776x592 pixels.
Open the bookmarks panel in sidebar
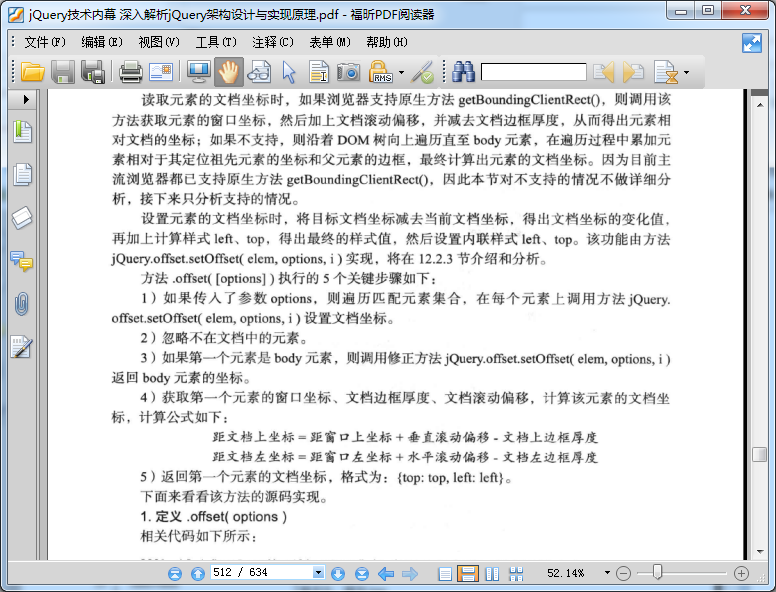[22, 132]
